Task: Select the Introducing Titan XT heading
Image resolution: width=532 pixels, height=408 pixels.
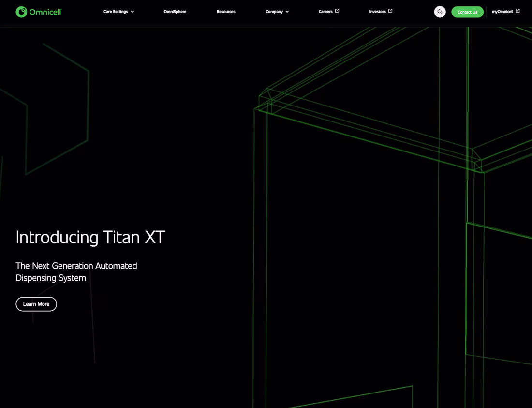Action: point(90,237)
